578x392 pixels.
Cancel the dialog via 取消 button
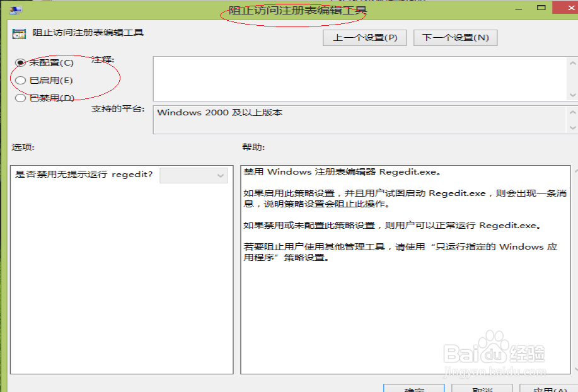[x=482, y=388]
